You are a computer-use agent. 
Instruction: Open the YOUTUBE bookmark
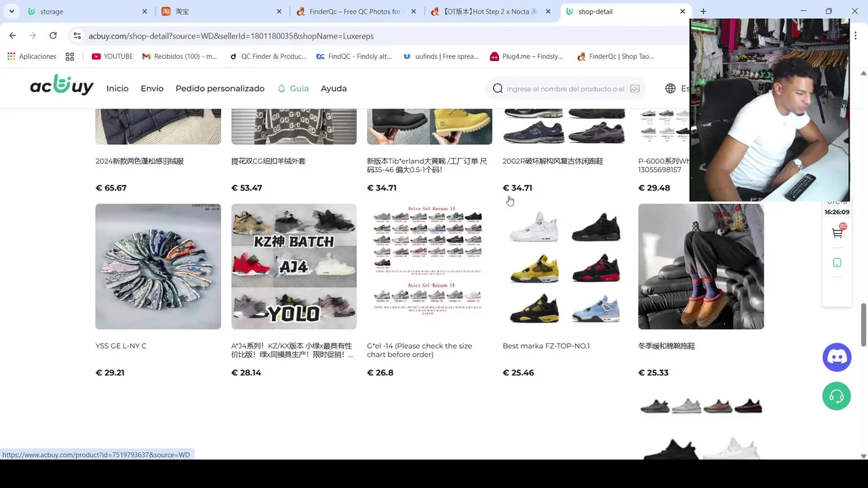112,56
